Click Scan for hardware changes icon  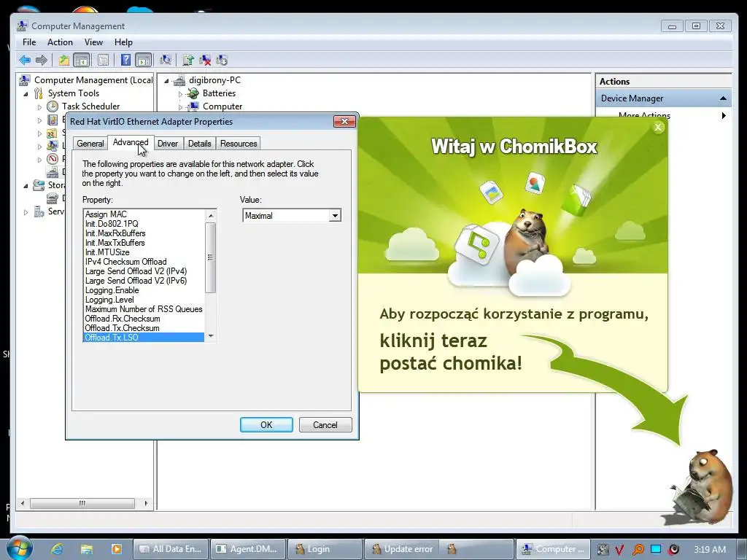[x=166, y=60]
